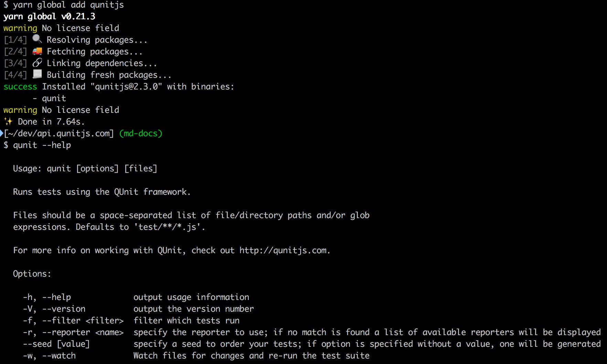The height and width of the screenshot is (364, 607).
Task: Click the --seed [value] option entry
Action: 56,344
